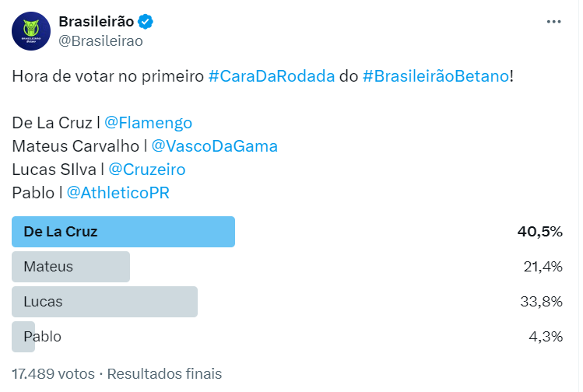Open the three-dot more options menu
583x392 pixels.
pos(553,22)
